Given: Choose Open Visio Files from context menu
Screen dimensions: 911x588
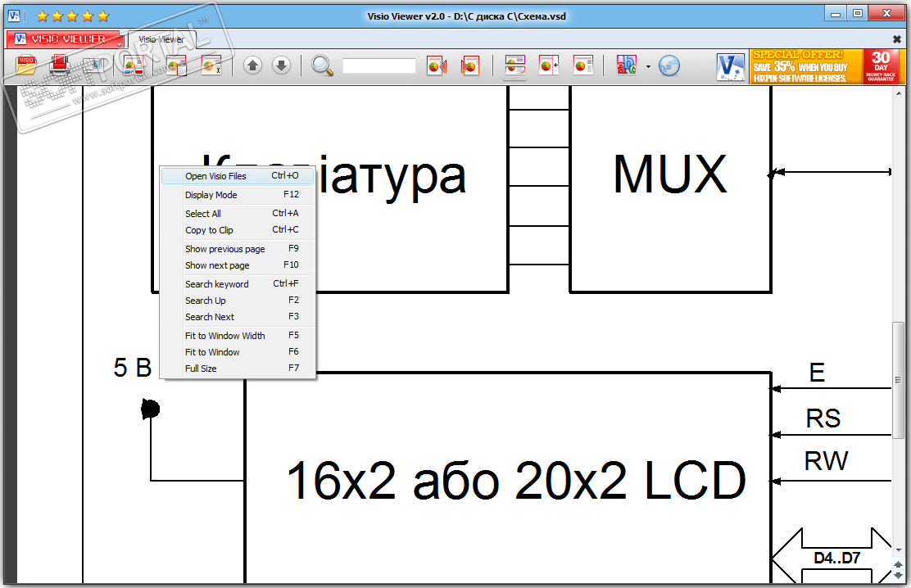Looking at the screenshot, I should click(238, 176).
